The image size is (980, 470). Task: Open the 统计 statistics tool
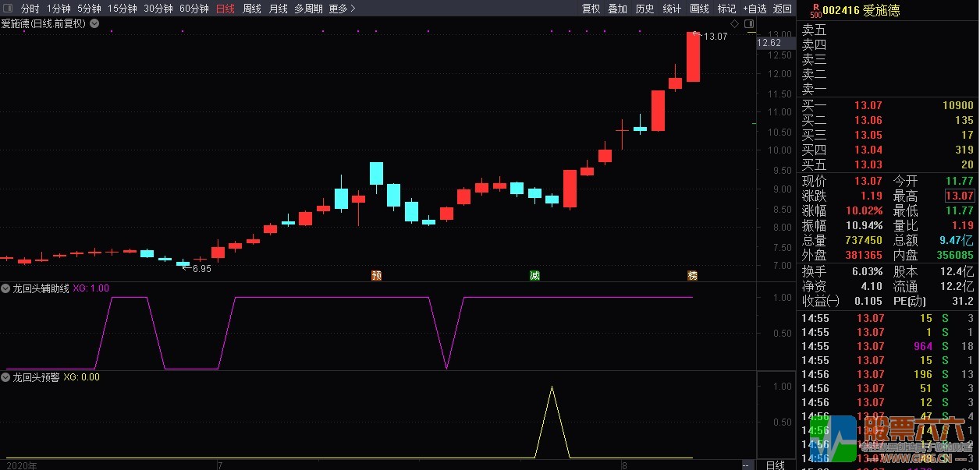[x=672, y=9]
